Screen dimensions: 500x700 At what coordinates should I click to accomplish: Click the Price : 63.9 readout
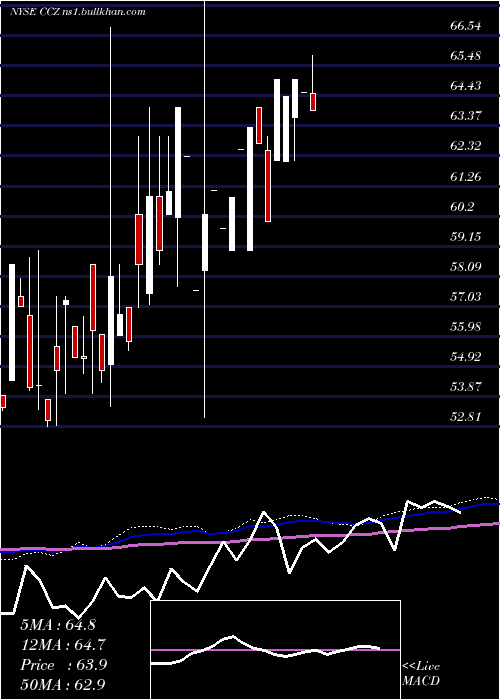click(x=63, y=665)
